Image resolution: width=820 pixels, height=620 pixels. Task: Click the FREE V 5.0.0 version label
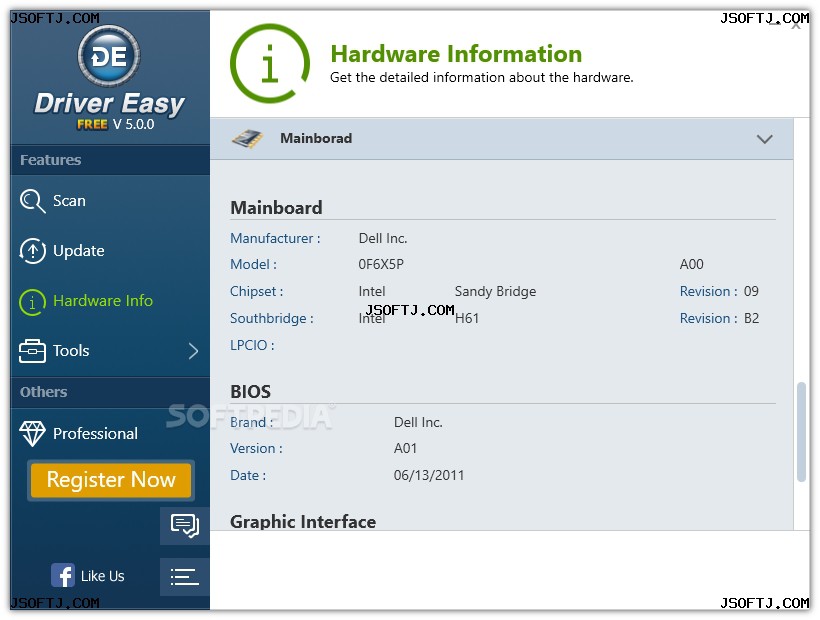click(x=116, y=124)
